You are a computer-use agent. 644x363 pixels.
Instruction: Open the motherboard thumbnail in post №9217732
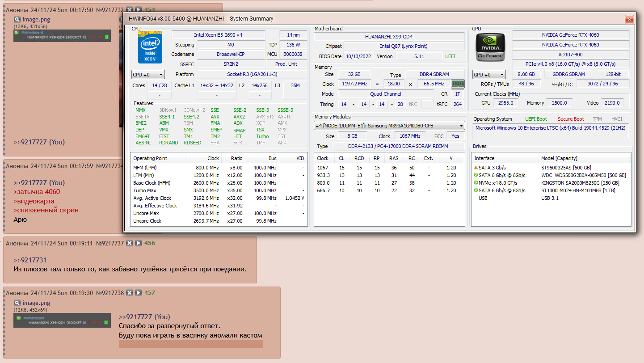pyautogui.click(x=62, y=36)
